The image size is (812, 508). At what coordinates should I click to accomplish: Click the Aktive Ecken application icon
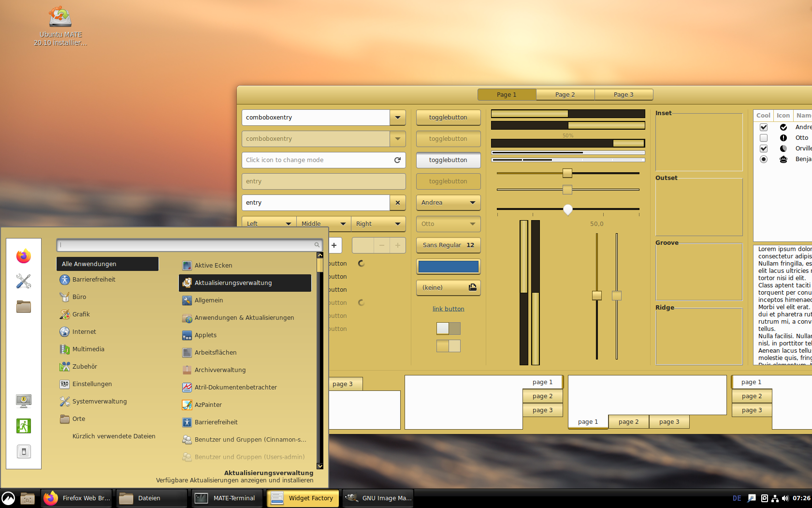coord(187,265)
